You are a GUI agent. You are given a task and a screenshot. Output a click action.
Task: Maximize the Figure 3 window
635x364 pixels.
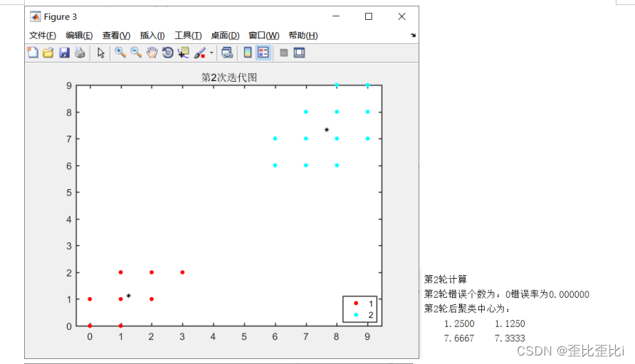tap(369, 16)
